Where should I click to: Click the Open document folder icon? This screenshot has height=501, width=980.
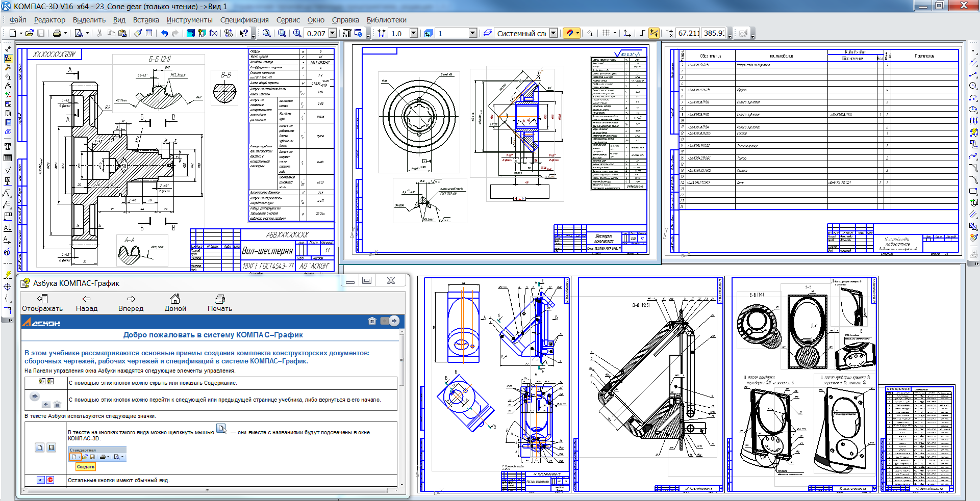click(29, 33)
